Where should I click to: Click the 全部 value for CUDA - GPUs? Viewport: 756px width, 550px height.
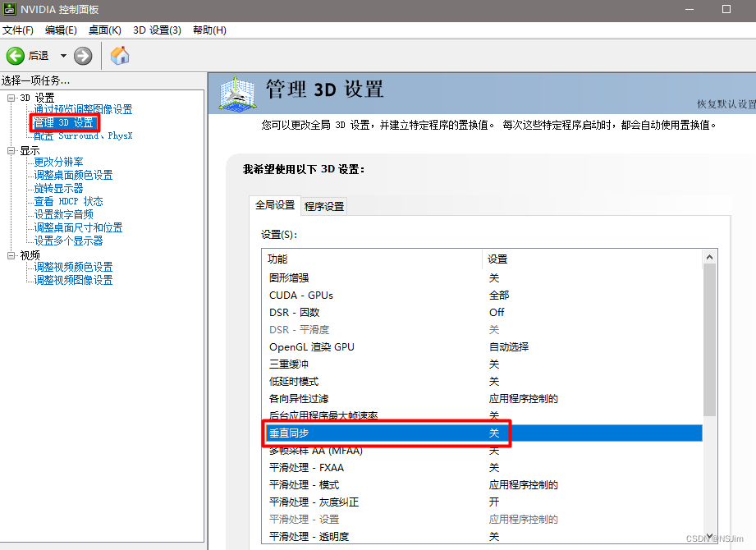499,296
